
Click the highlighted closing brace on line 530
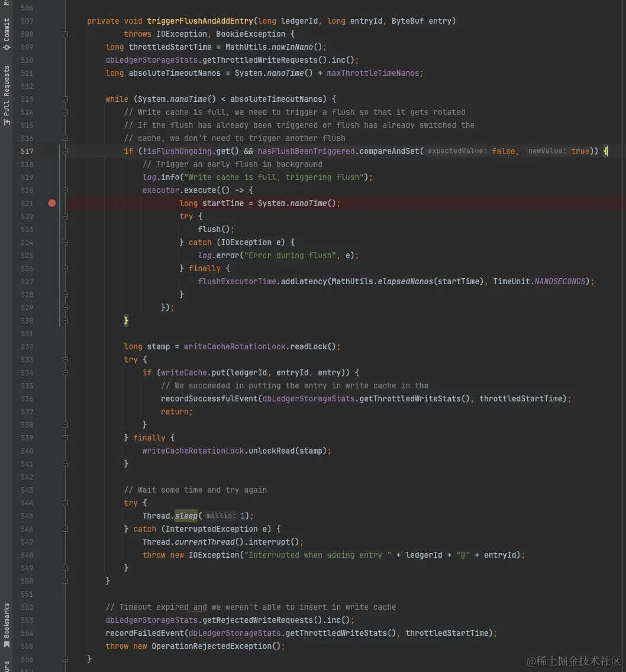[x=126, y=320]
